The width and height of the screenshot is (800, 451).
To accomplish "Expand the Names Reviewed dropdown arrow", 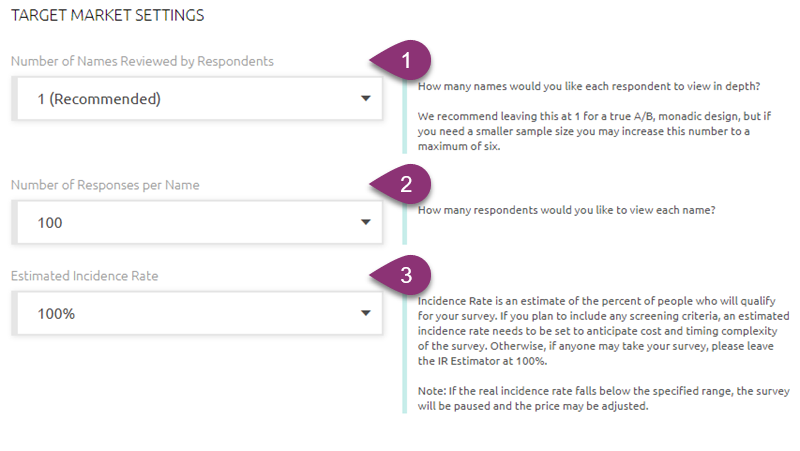I will pos(365,99).
